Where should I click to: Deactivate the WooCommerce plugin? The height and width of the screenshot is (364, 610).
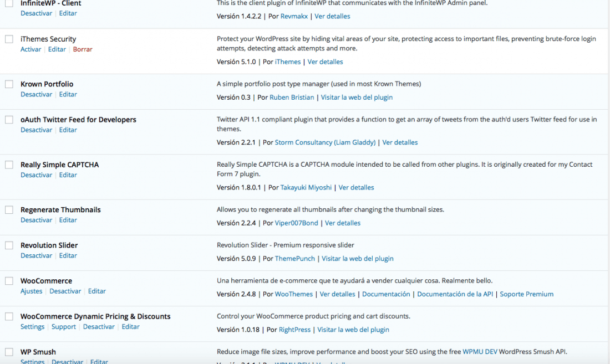pyautogui.click(x=65, y=291)
